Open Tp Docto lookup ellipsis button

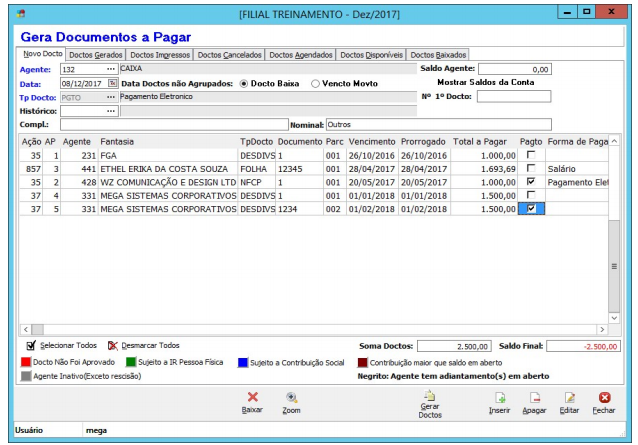[111, 97]
